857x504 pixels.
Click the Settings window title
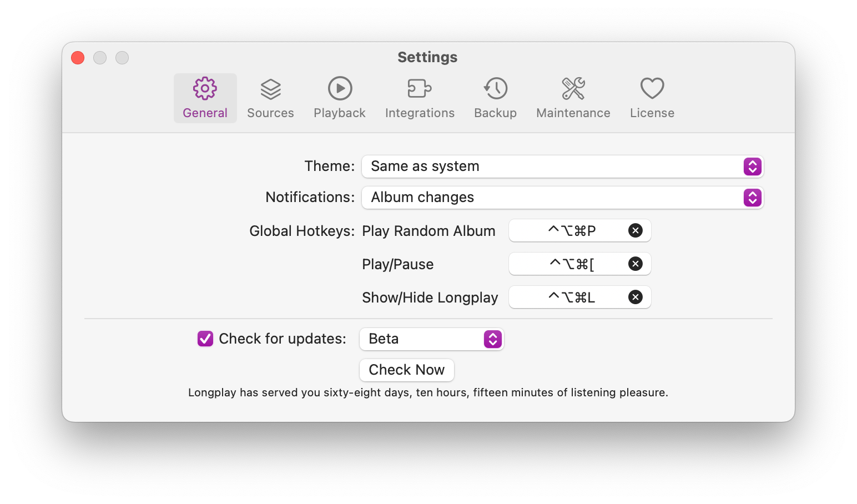click(427, 57)
